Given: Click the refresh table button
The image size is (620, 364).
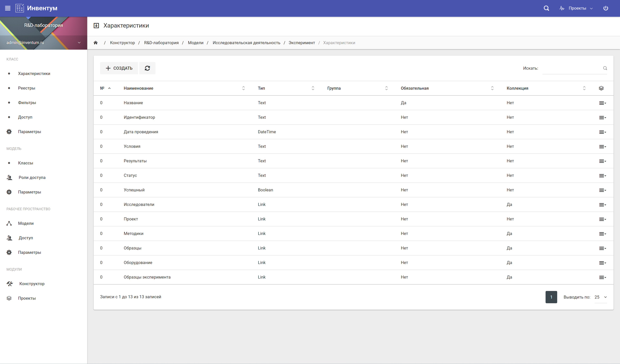Looking at the screenshot, I should (147, 68).
